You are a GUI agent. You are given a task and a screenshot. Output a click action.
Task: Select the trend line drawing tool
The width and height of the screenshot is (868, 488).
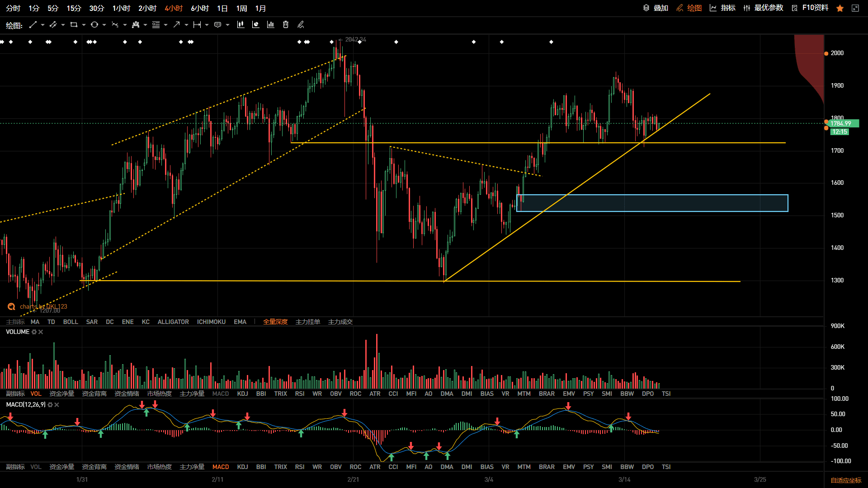point(33,25)
